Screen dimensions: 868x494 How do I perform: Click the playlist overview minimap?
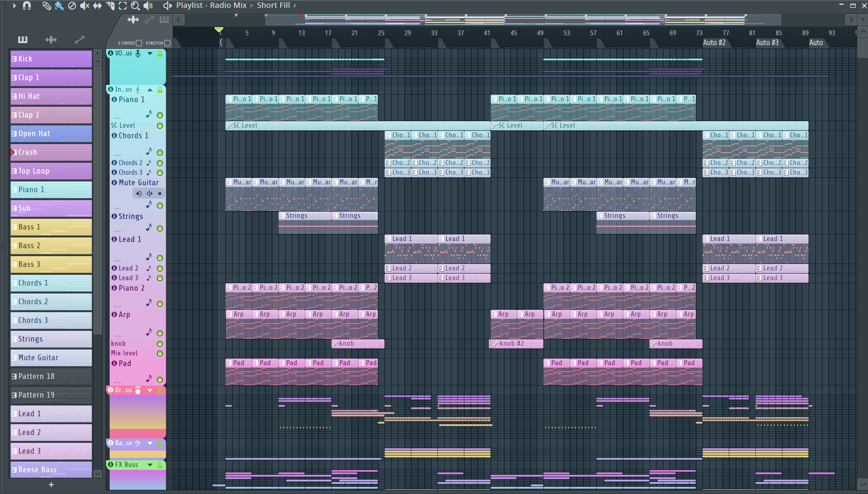tap(523, 20)
